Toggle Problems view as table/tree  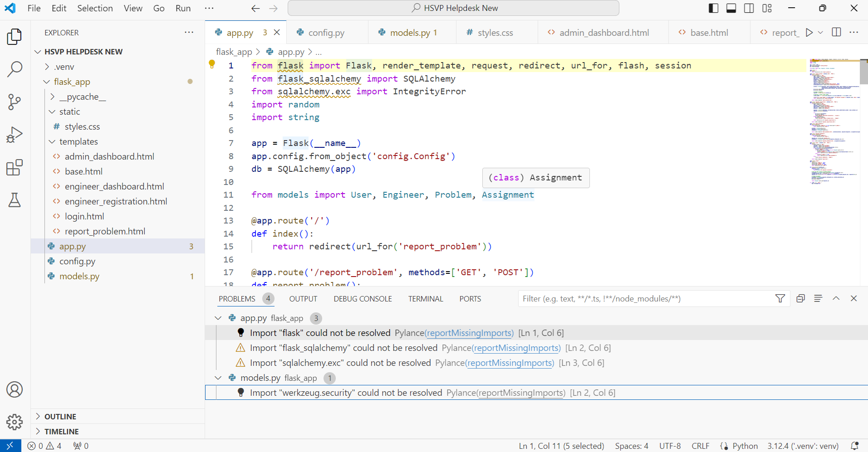(818, 298)
